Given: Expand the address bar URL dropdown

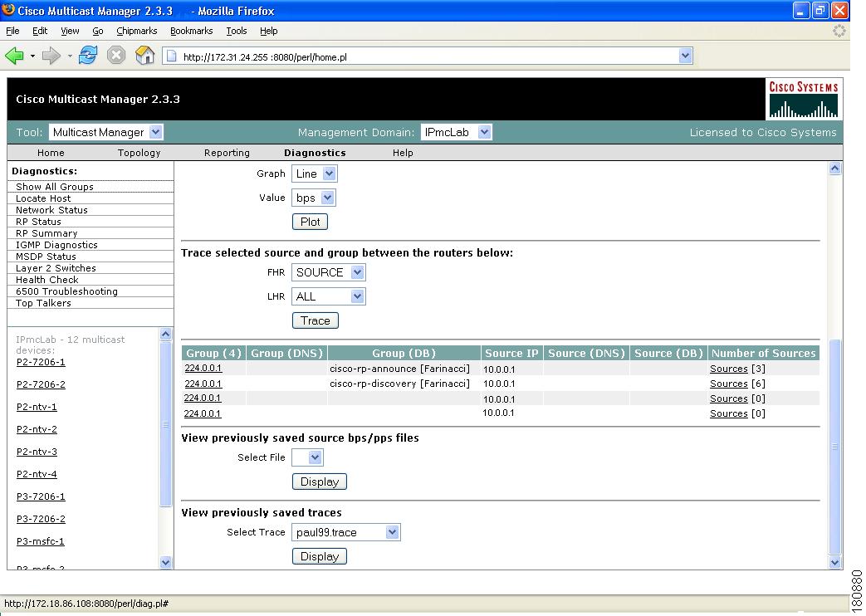Looking at the screenshot, I should tap(685, 56).
